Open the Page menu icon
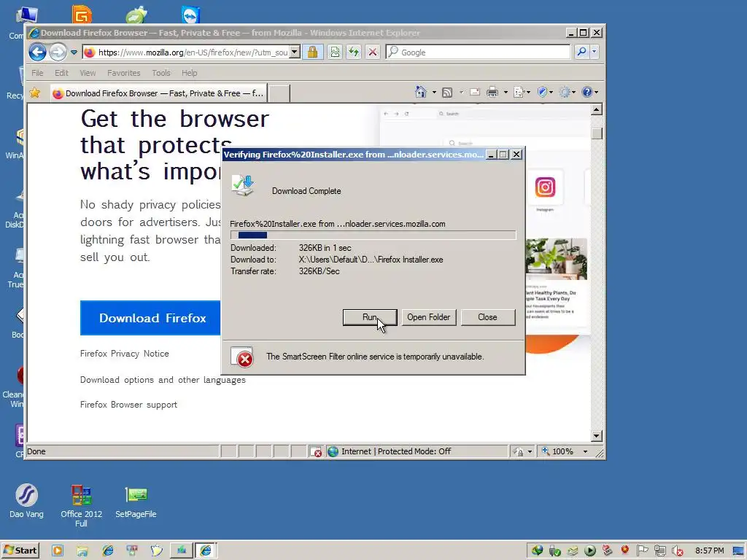This screenshot has width=747, height=560. coord(519,93)
